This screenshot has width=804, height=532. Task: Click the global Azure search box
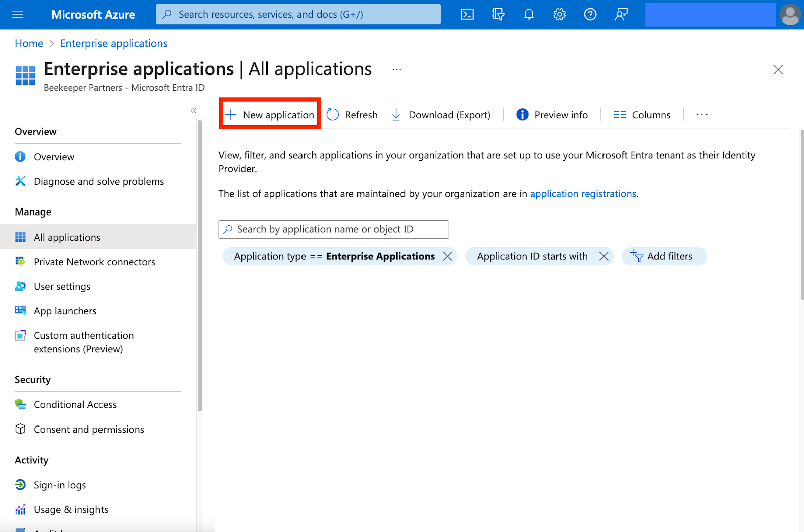(x=298, y=14)
